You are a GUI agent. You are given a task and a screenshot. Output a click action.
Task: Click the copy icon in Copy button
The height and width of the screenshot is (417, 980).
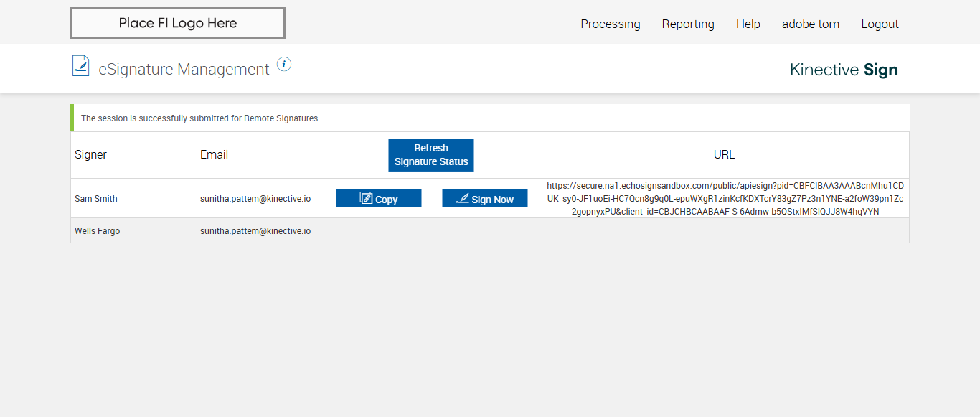(x=366, y=198)
